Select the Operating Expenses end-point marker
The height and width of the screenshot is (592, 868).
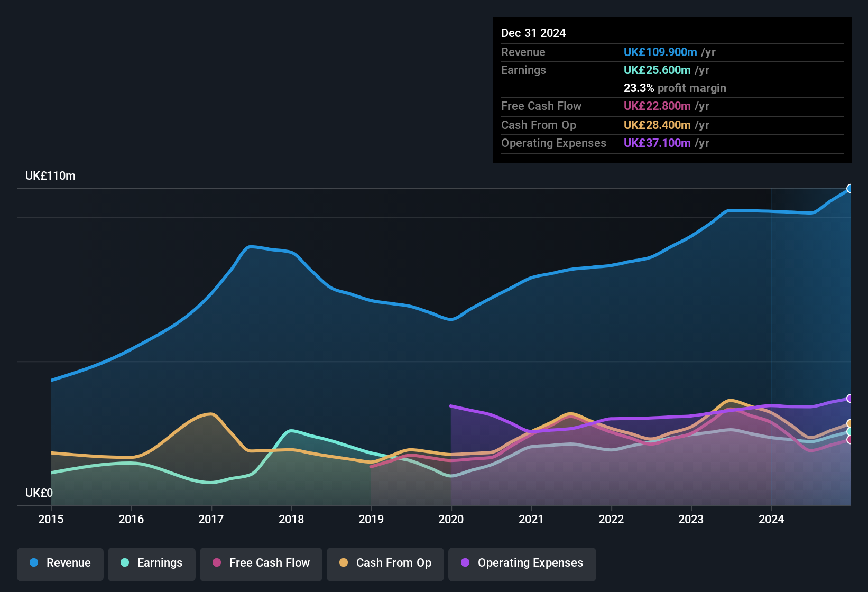click(850, 399)
